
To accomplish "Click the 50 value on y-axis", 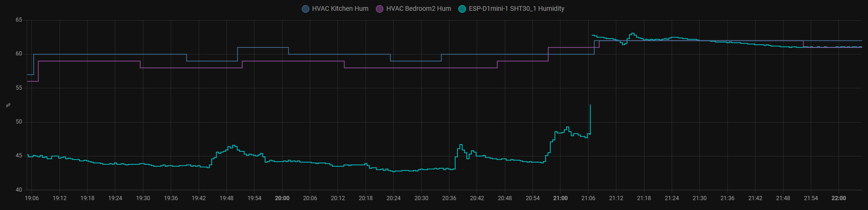I will point(19,122).
